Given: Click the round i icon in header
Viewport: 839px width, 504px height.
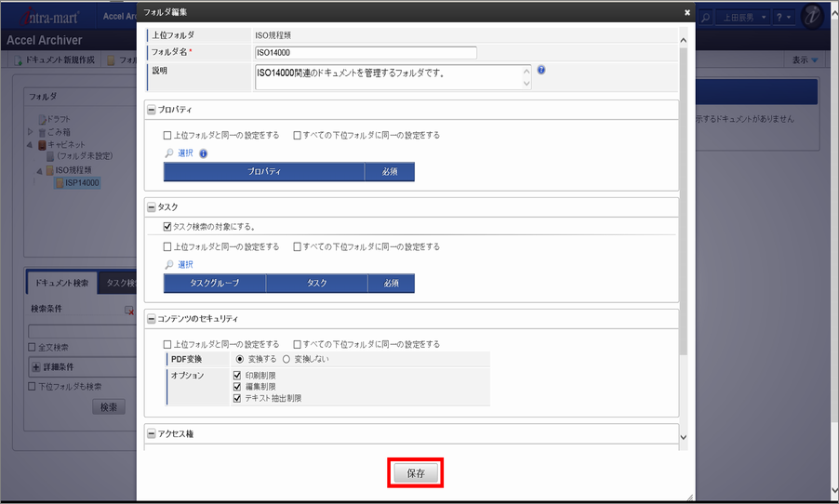Looking at the screenshot, I should pos(812,16).
